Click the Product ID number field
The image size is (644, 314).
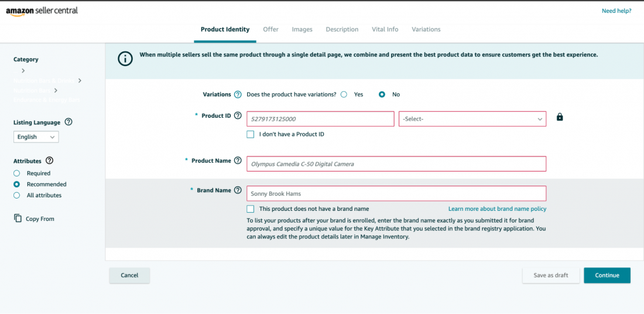point(320,119)
